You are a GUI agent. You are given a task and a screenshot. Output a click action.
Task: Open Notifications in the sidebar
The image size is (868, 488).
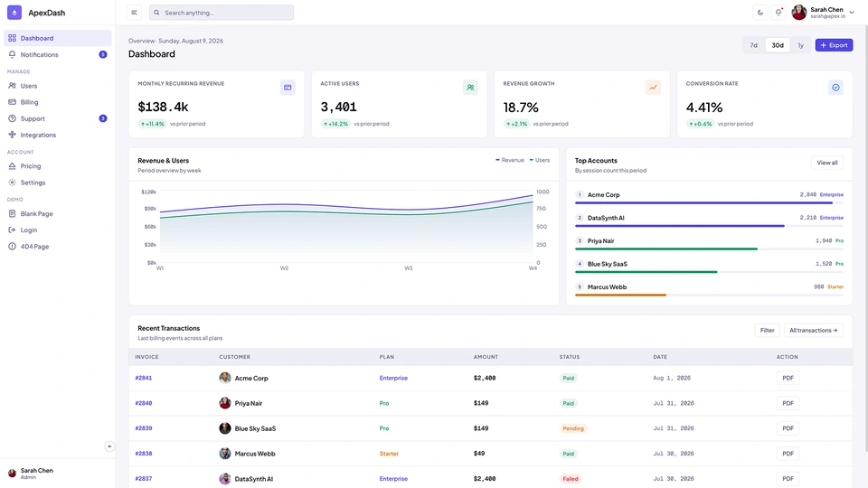(x=58, y=54)
